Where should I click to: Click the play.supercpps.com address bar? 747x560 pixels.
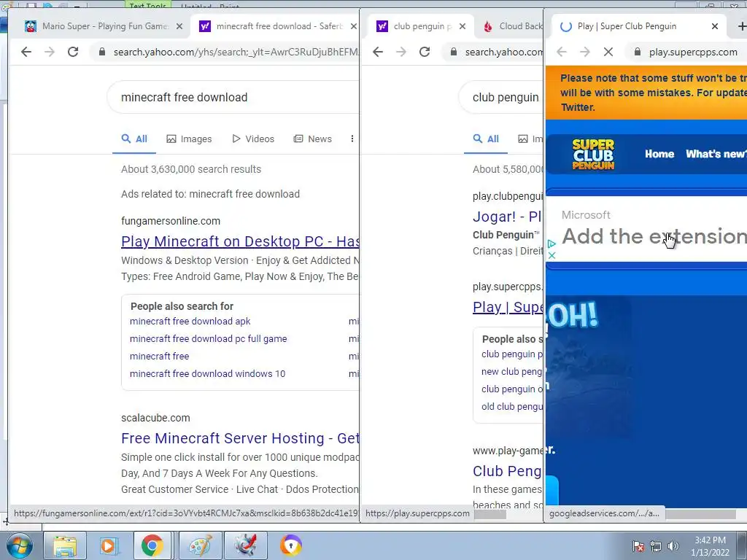[687, 52]
